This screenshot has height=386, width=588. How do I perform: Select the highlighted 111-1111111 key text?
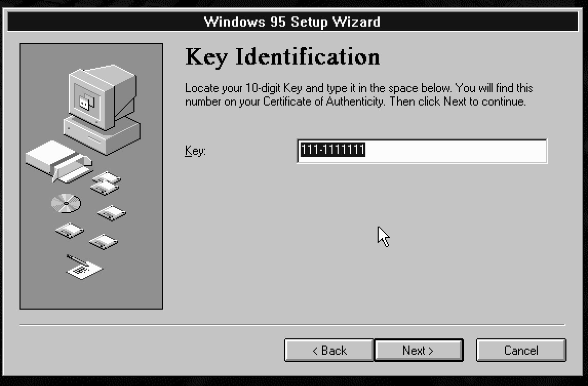[x=332, y=150]
